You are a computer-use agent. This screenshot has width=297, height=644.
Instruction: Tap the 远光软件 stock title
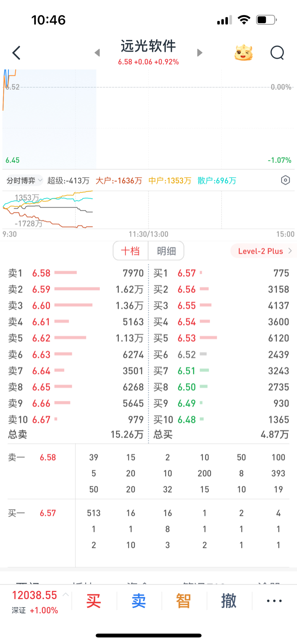(x=148, y=46)
